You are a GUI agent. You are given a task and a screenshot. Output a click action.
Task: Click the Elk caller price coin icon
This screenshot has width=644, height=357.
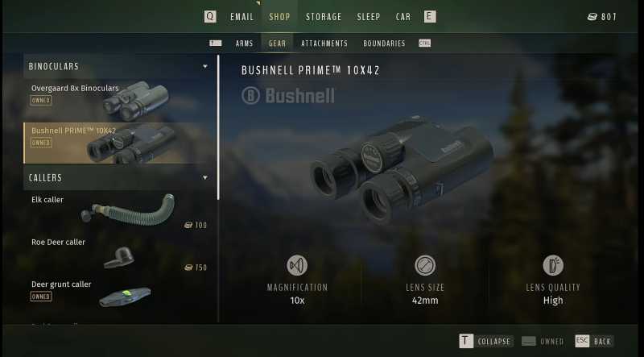point(188,225)
